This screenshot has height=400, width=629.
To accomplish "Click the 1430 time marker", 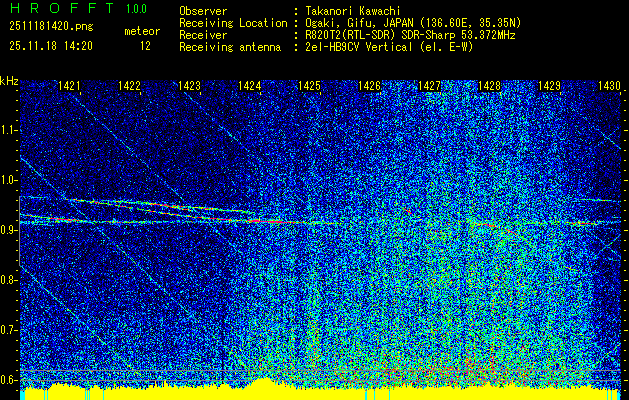I will tap(609, 85).
